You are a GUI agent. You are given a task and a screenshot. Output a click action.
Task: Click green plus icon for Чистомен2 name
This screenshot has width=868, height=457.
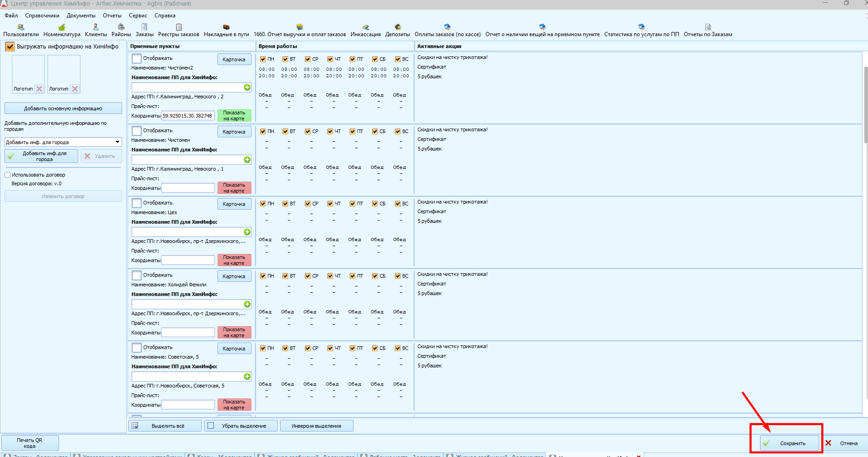coord(247,87)
